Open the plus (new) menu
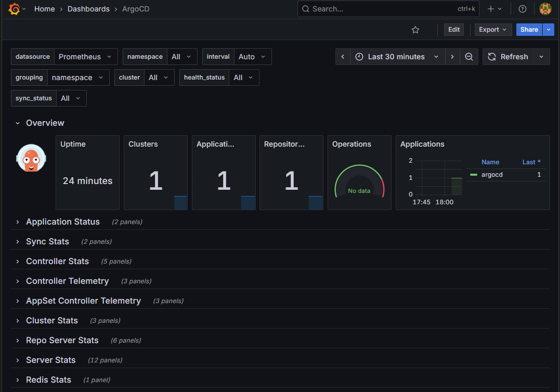 (x=494, y=9)
